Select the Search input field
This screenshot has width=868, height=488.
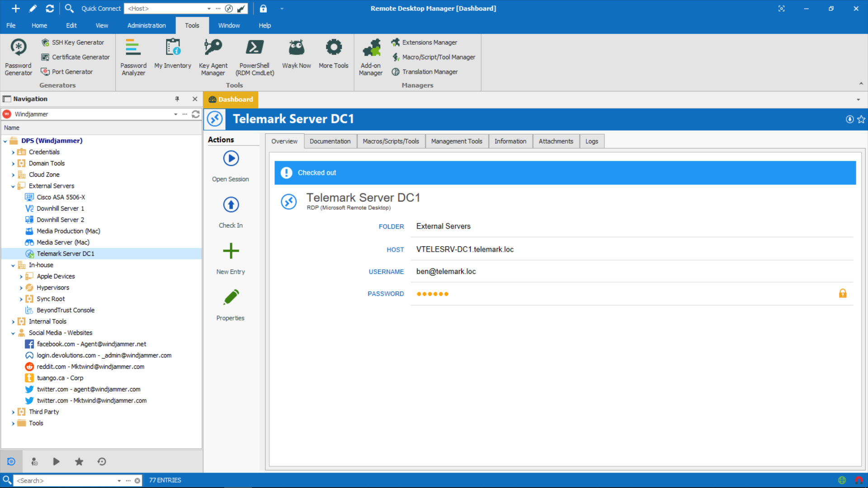click(67, 480)
